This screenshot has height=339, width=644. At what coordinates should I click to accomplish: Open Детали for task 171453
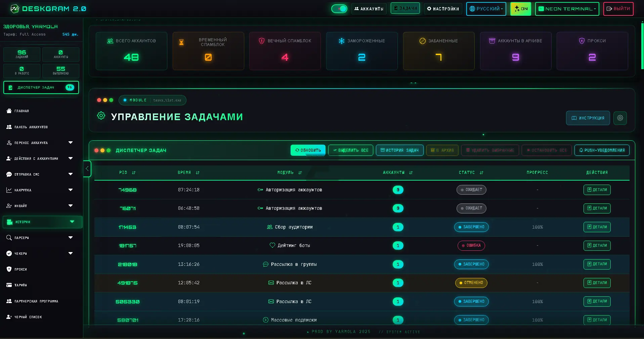(597, 227)
